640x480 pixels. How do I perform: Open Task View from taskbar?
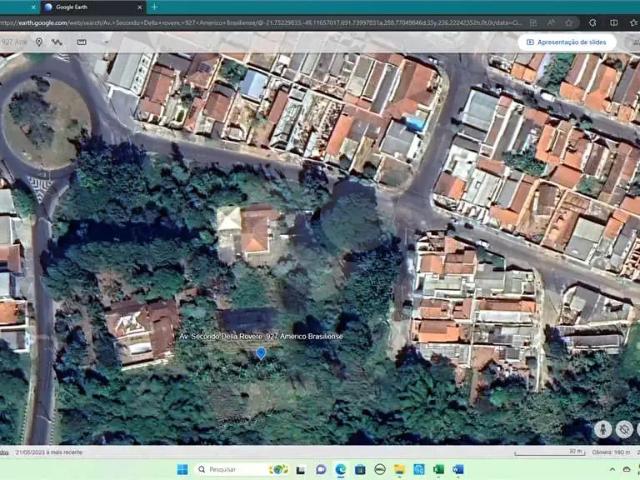coord(301,470)
